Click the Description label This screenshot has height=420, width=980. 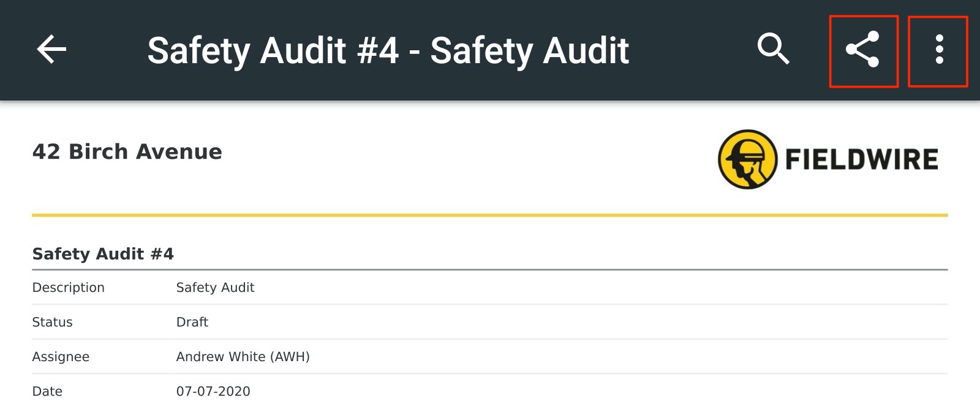tap(68, 288)
